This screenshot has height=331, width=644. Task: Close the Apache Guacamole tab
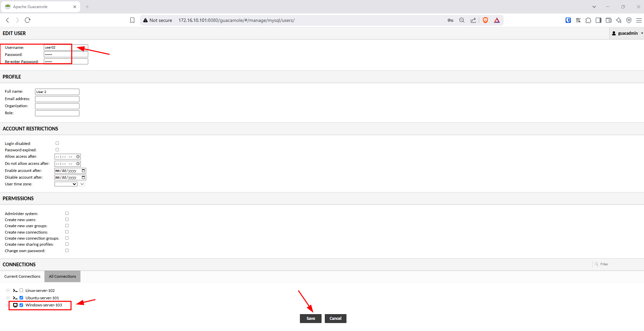75,7
